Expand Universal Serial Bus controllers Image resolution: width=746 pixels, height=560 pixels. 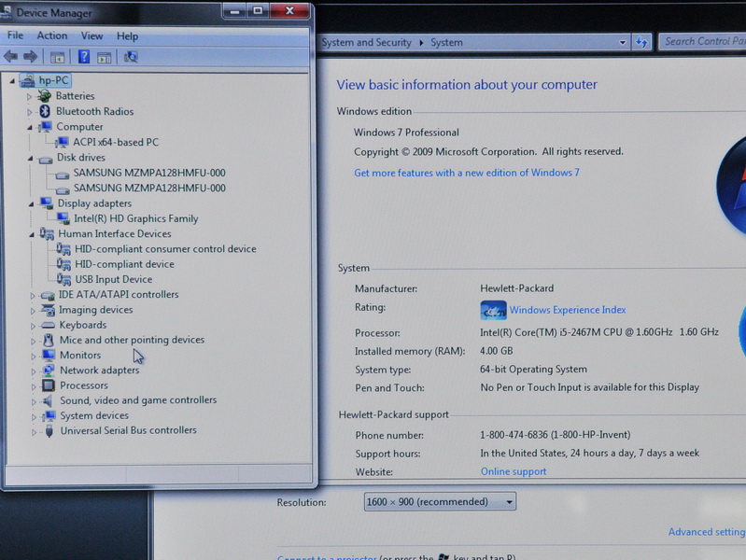(35, 432)
